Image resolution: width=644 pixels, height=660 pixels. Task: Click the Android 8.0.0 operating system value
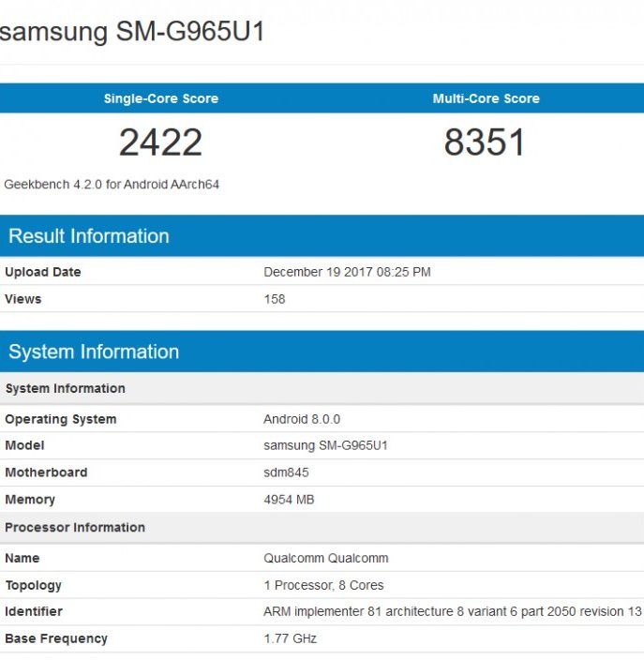tap(301, 419)
